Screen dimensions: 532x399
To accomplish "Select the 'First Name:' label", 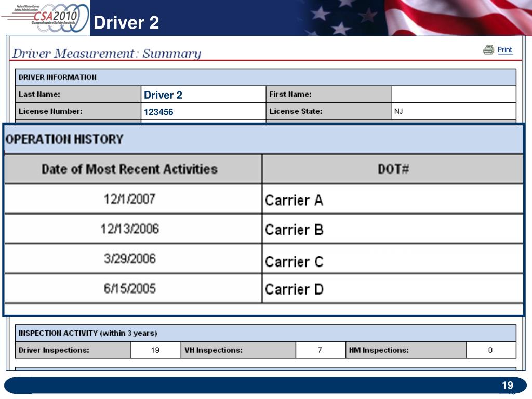I will (290, 95).
